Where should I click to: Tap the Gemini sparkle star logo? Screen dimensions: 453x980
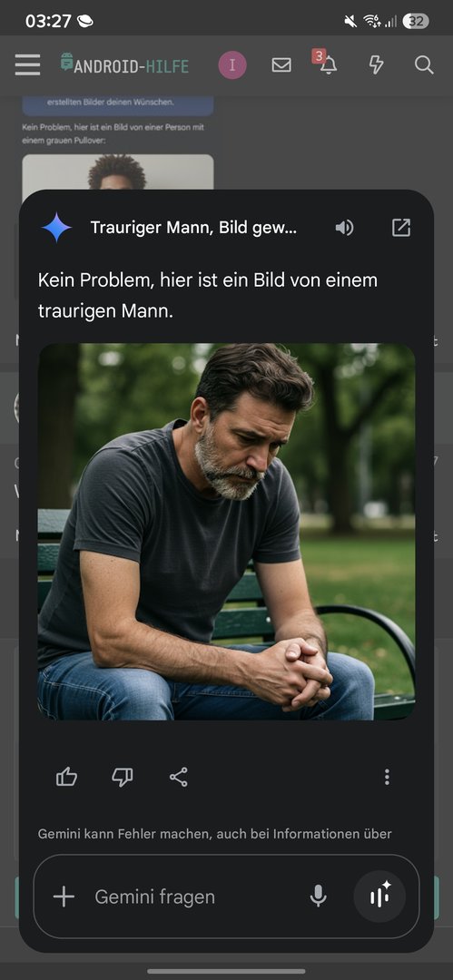[x=57, y=228]
